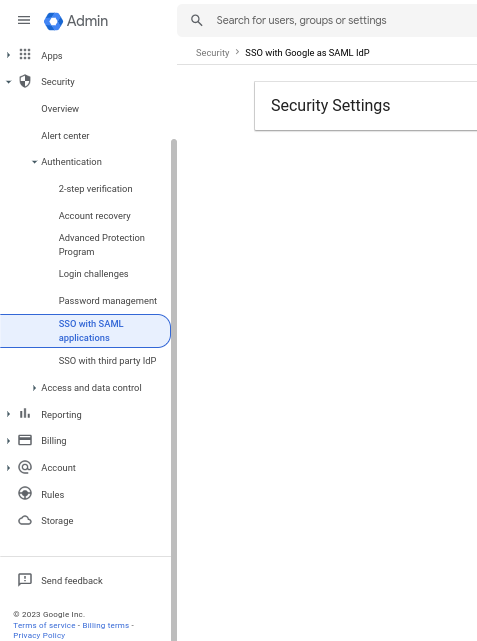
Task: Click the Storage cloud icon
Action: point(25,520)
